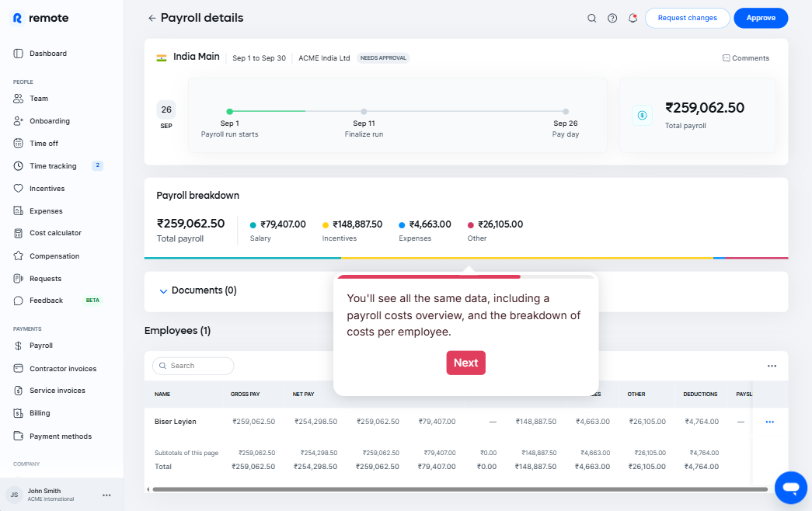Go to Dashboard in the sidebar
Screen dimensions: 812x511
47,54
